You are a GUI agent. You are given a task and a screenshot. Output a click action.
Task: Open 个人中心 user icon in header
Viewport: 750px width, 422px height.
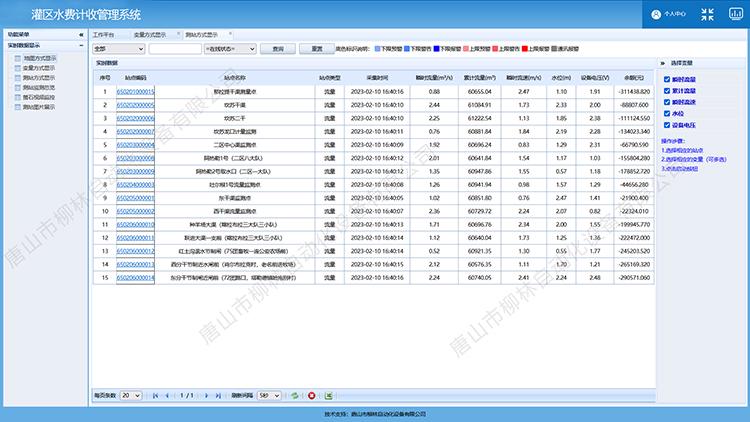coord(656,14)
